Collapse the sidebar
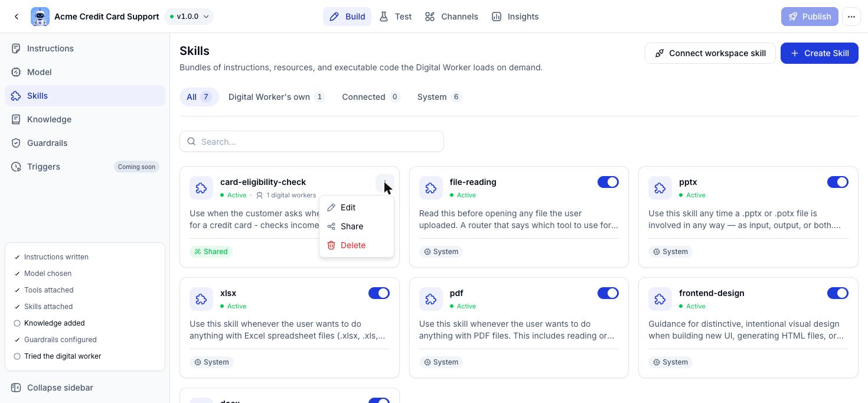This screenshot has width=868, height=403. (x=85, y=388)
